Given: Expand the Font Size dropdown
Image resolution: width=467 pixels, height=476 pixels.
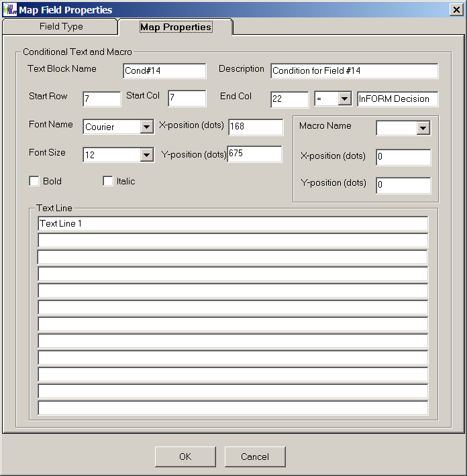Looking at the screenshot, I should click(147, 155).
